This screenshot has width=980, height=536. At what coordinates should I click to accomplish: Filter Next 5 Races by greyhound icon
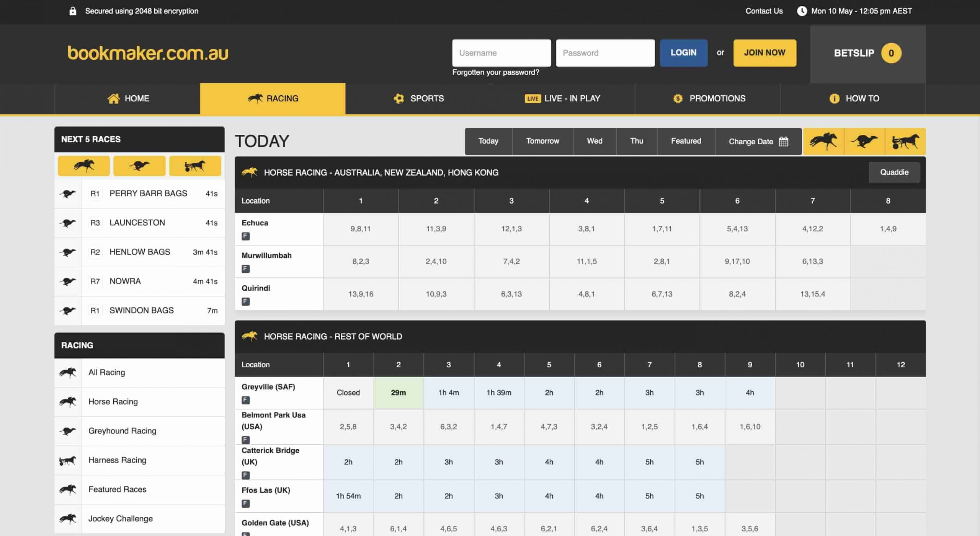coord(139,166)
